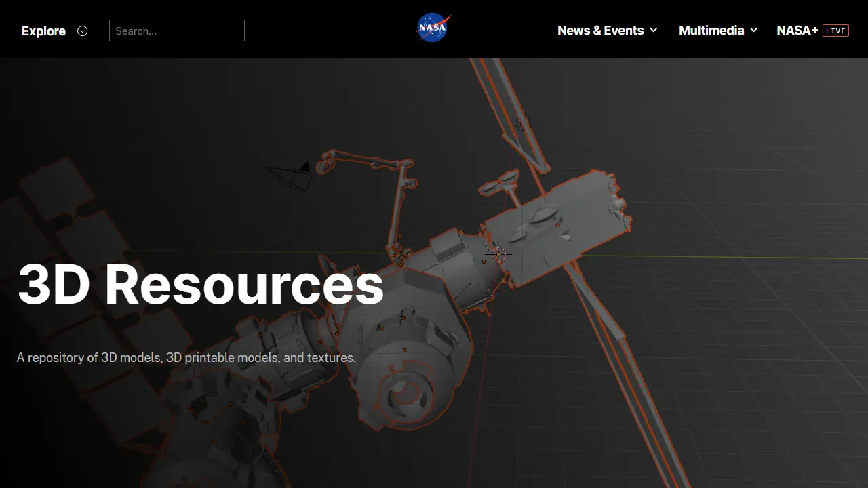Return to the homepage via the NASA insignia
Image resolution: width=868 pixels, height=488 pixels.
(433, 28)
